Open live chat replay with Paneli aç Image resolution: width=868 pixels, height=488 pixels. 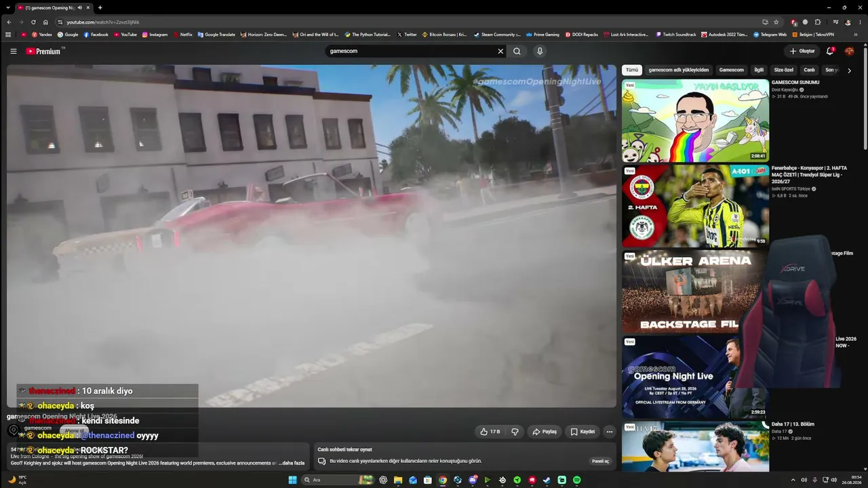[x=601, y=461]
